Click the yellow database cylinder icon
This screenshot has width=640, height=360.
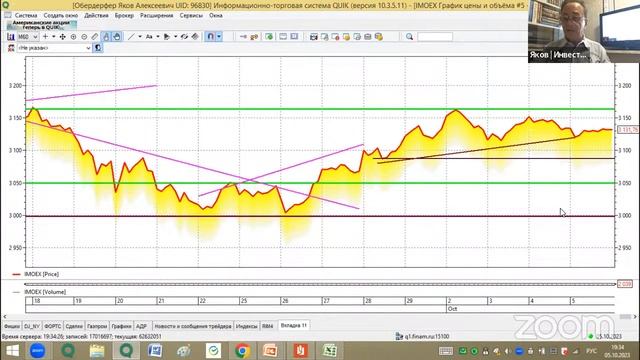click(x=379, y=37)
